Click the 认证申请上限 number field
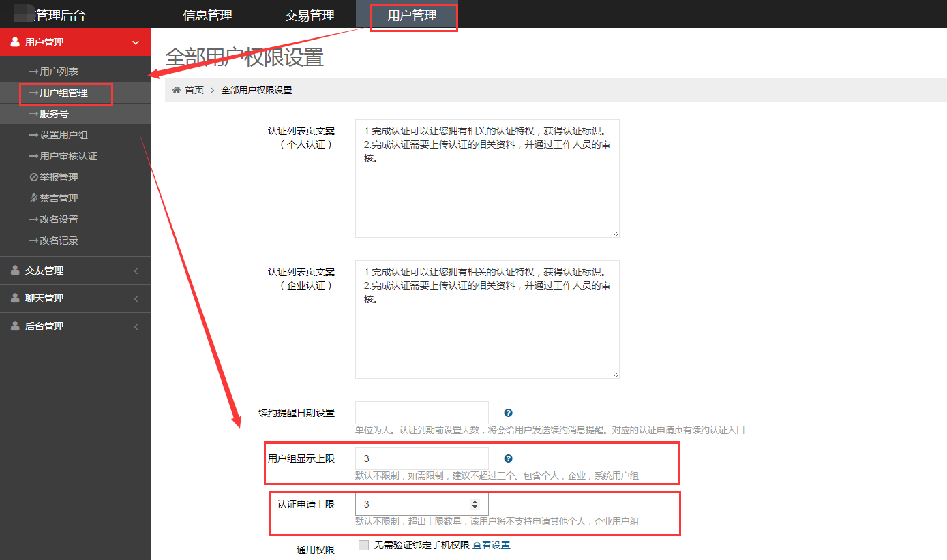947x560 pixels. tap(422, 504)
